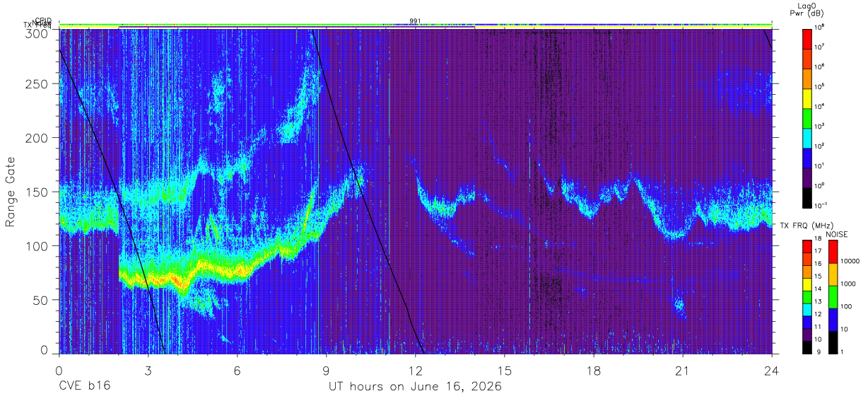Click the black 9–10 MHz frequency swatch
This screenshot has height=401, width=868.
coord(807,347)
